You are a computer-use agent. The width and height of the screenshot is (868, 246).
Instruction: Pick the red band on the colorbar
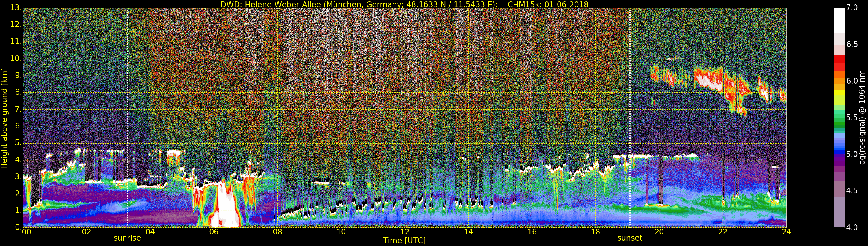839,63
